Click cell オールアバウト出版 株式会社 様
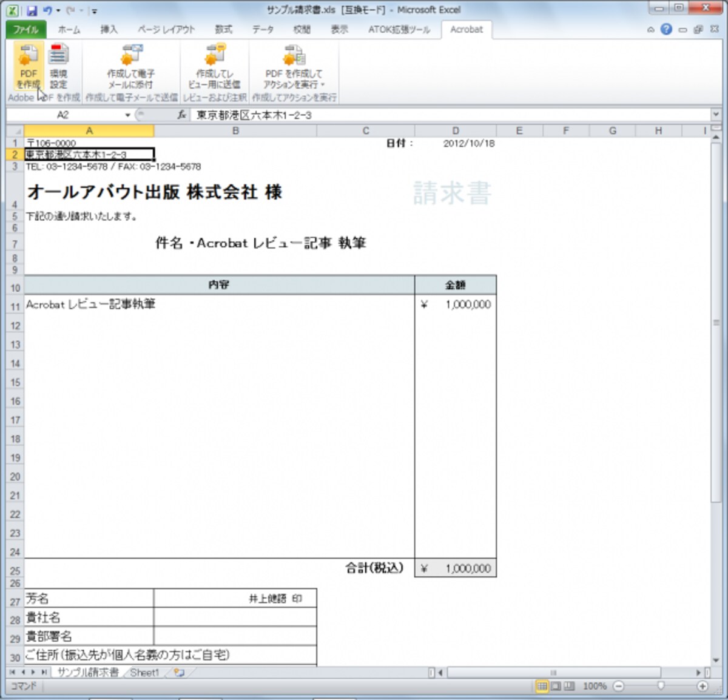 pos(155,192)
